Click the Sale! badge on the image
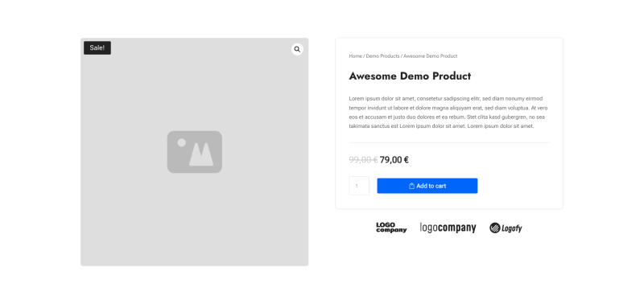This screenshot has height=304, width=644. coord(97,47)
